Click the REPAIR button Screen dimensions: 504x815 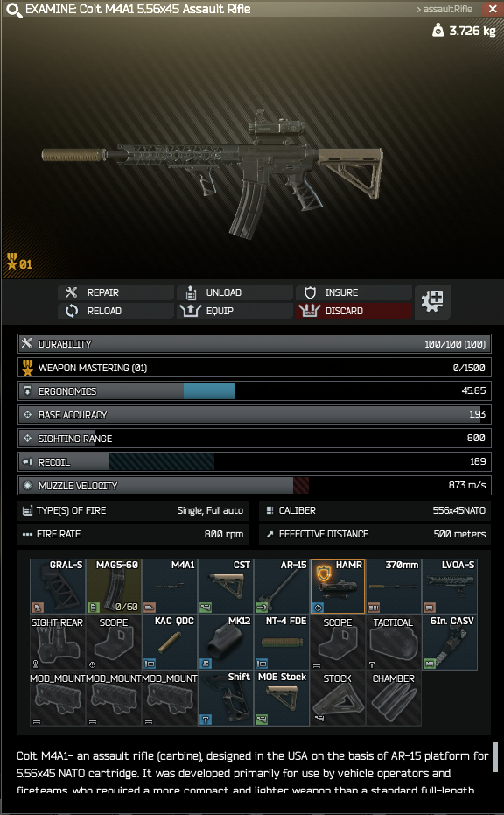click(115, 292)
